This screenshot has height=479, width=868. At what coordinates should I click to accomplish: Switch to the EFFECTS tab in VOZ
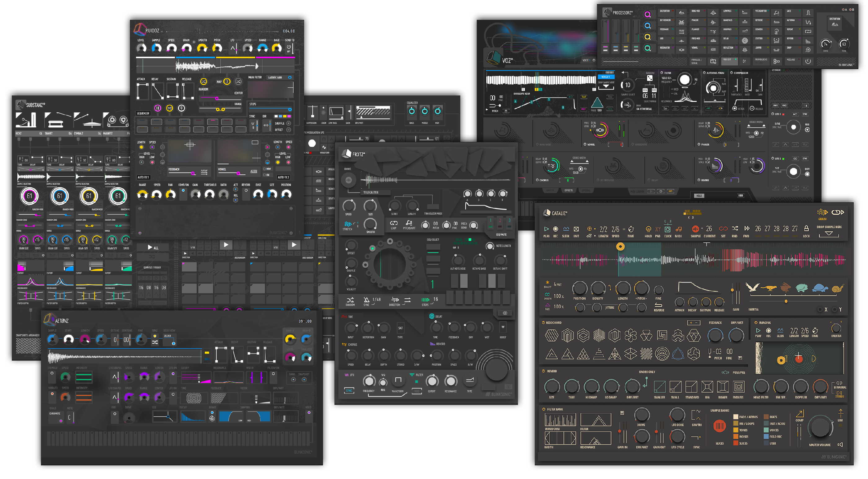click(569, 190)
